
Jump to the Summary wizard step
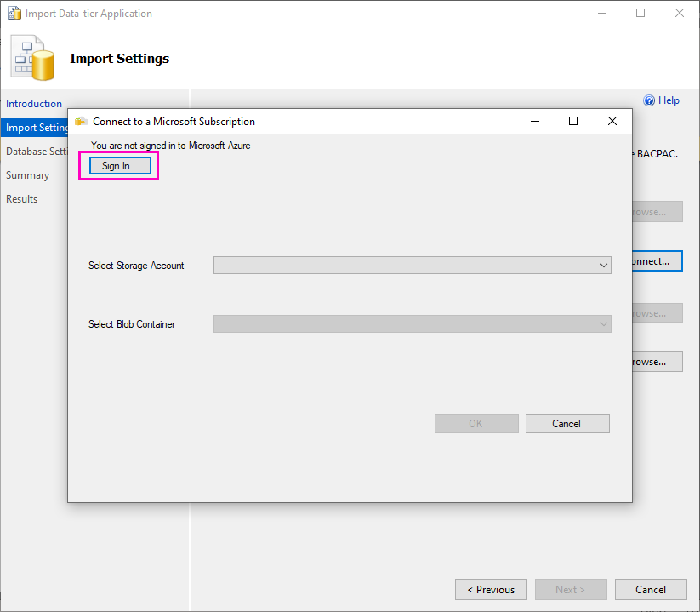coord(28,174)
